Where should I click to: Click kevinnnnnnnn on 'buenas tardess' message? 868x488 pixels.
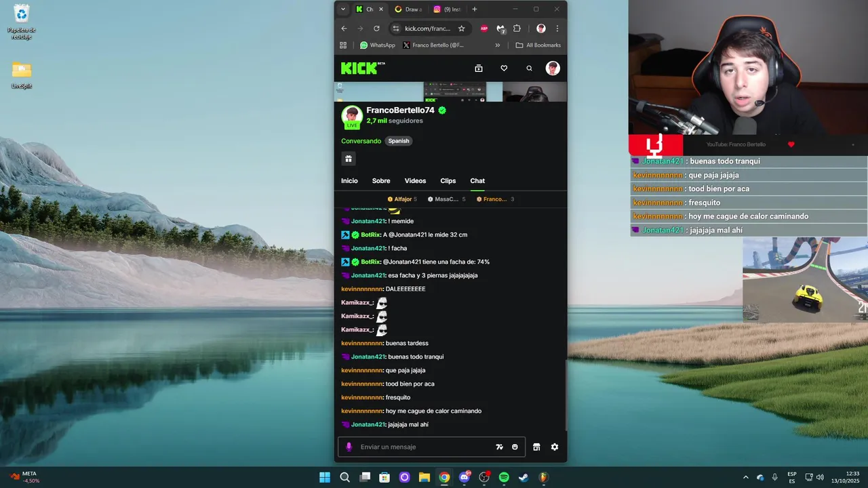[362, 343]
